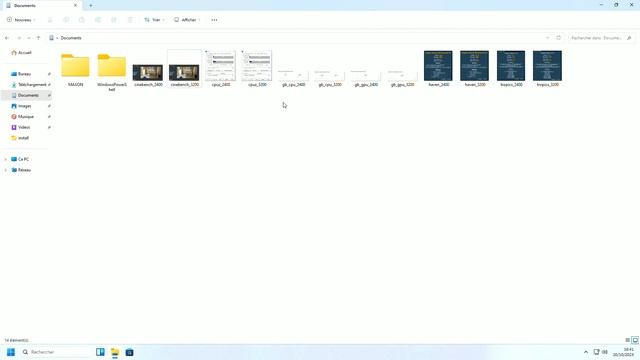
Task: Open the taskbar clock and date
Action: click(x=623, y=352)
